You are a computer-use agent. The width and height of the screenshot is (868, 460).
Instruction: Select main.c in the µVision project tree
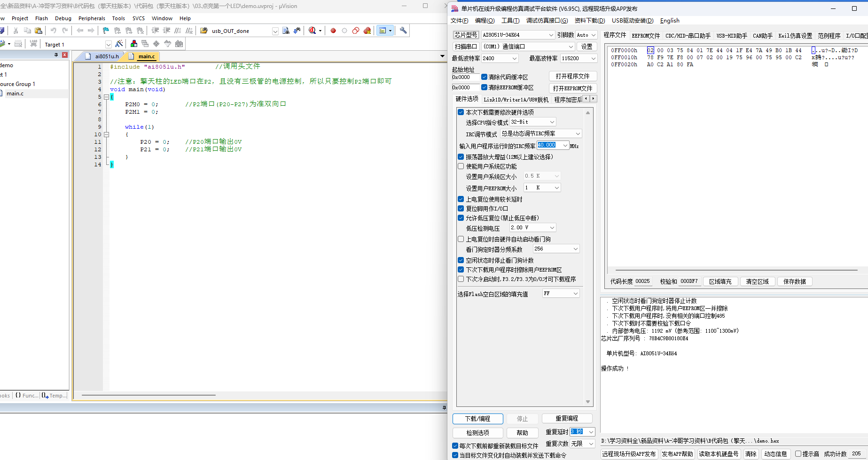[15, 94]
